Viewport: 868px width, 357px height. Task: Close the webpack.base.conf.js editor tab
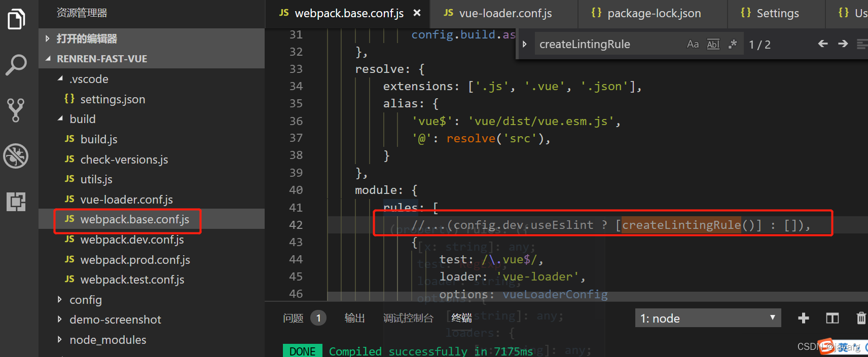click(x=417, y=13)
